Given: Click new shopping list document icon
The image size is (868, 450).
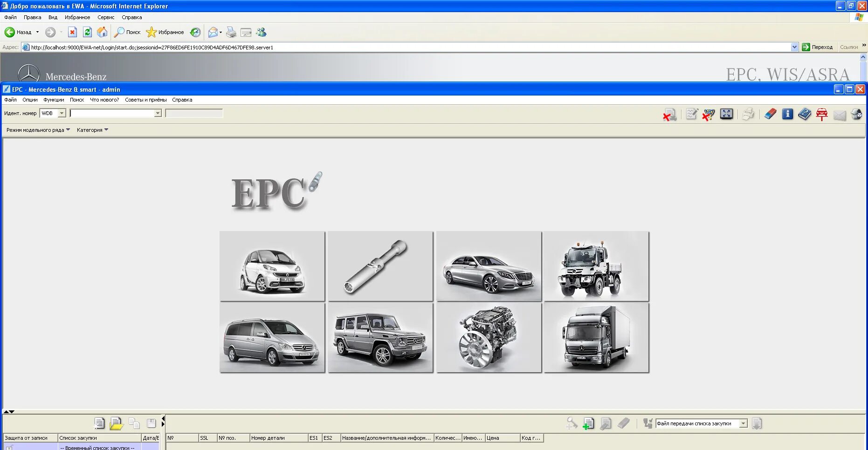Looking at the screenshot, I should pos(99,423).
